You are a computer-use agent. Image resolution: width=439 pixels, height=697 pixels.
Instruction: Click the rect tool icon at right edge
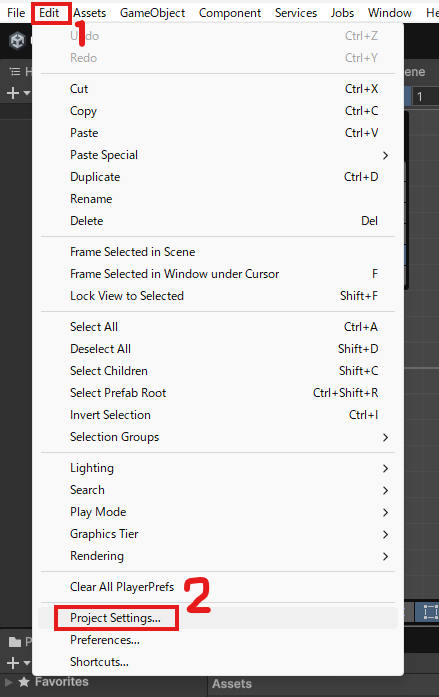point(430,612)
